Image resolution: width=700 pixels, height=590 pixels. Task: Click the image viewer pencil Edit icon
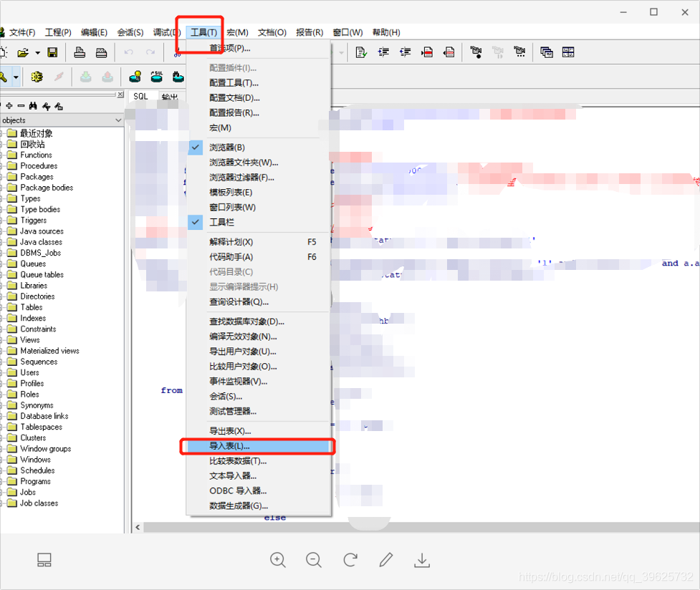pos(386,560)
